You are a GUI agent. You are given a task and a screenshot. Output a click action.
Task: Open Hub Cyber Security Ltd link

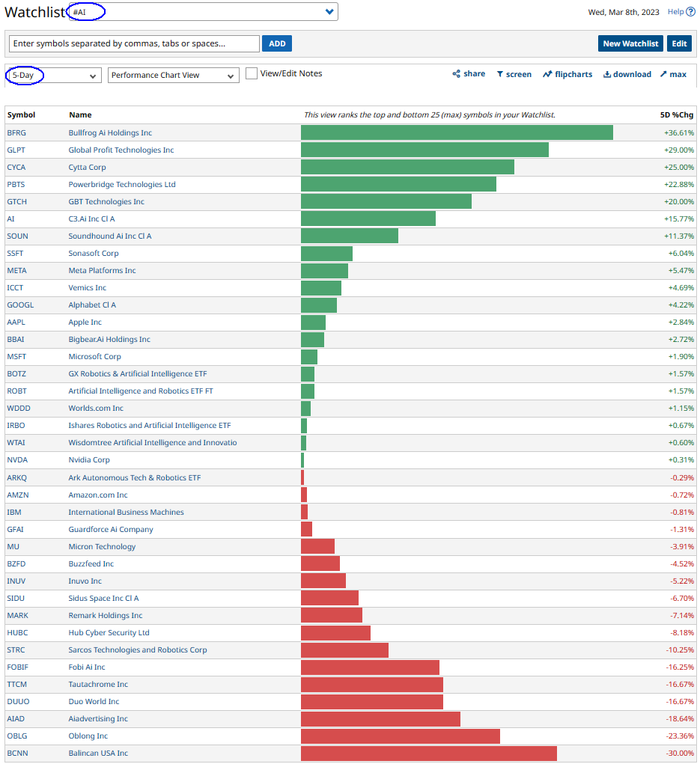[109, 632]
